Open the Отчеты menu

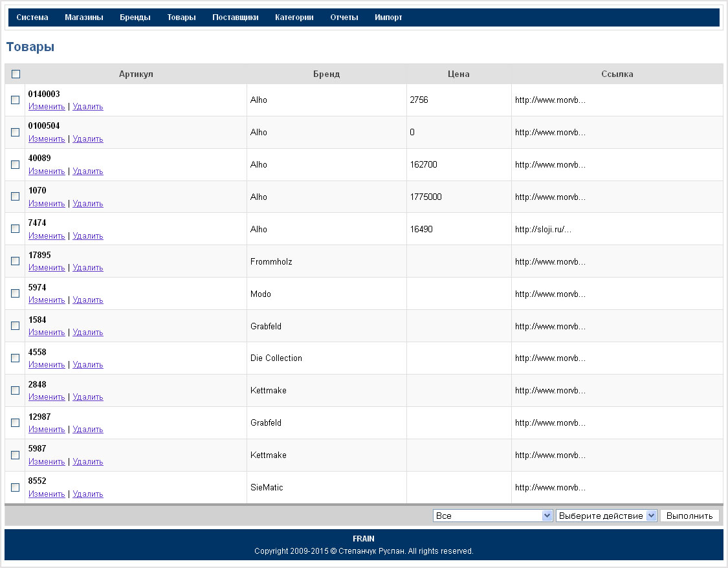[344, 17]
